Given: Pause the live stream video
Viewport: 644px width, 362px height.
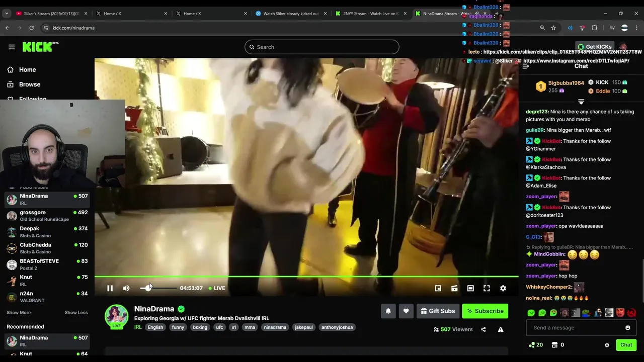Looking at the screenshot, I should pos(110,288).
